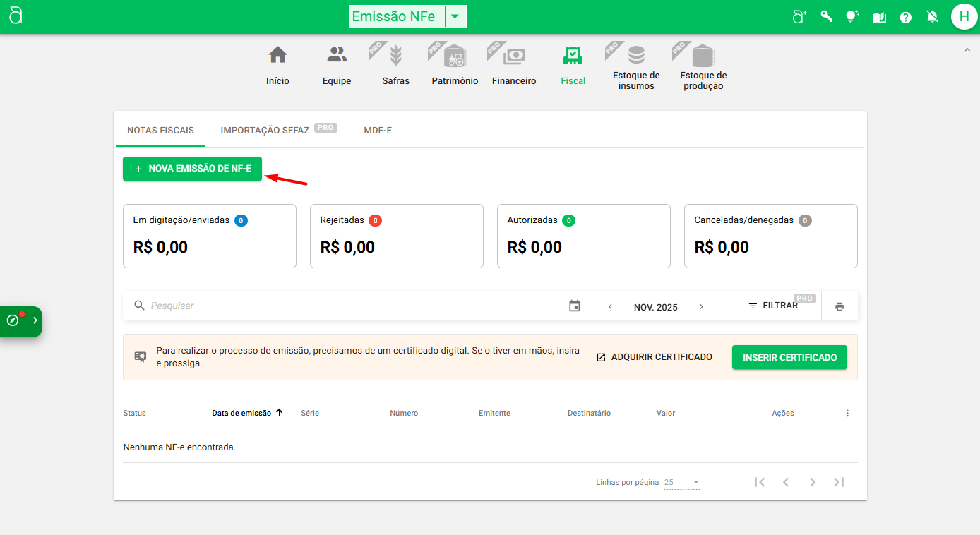
Task: Go to the Patrimônio module
Action: click(455, 65)
